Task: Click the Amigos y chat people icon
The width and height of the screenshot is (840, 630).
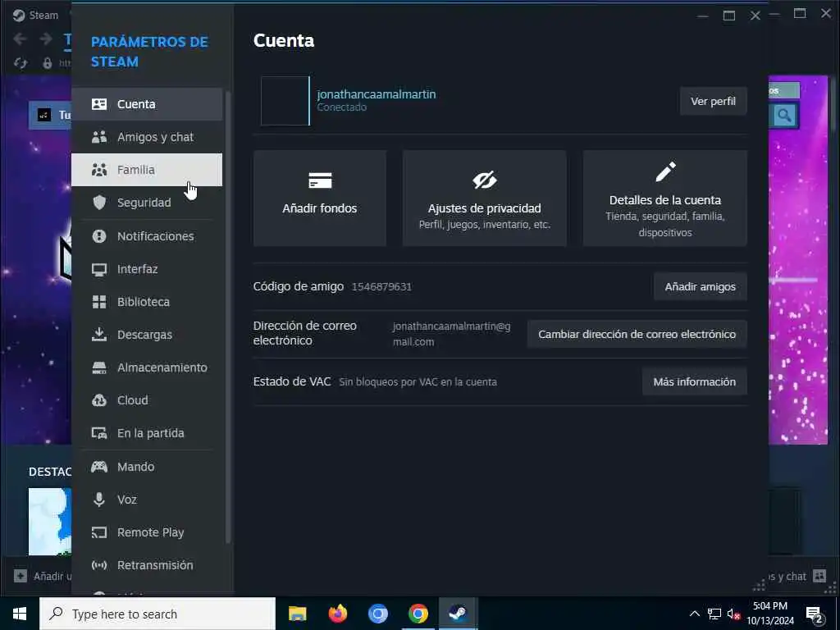Action: point(99,137)
